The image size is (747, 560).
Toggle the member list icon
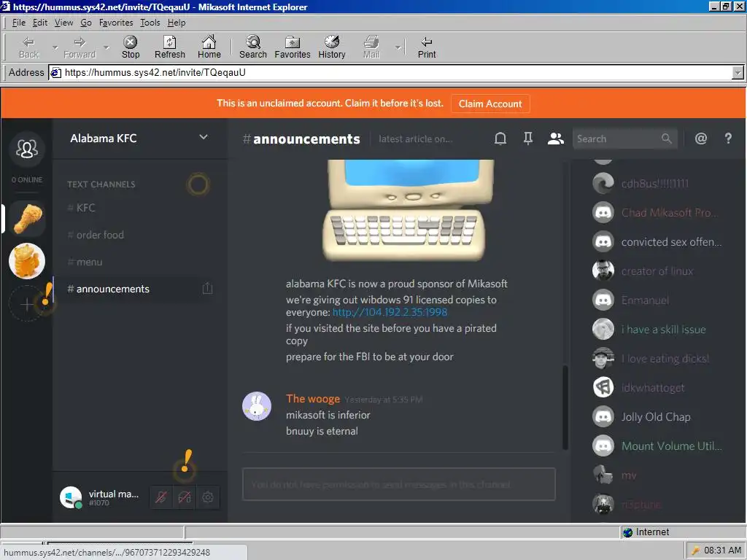(x=555, y=139)
